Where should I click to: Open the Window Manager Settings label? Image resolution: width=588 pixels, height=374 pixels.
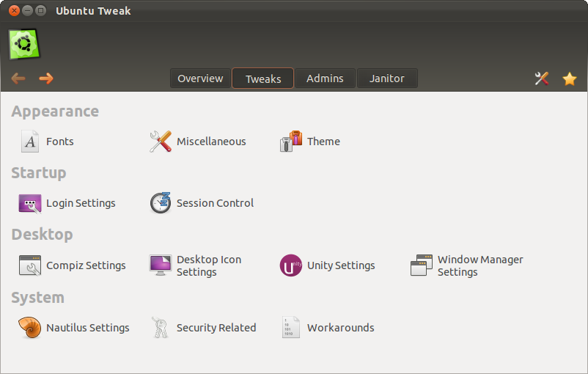click(480, 265)
